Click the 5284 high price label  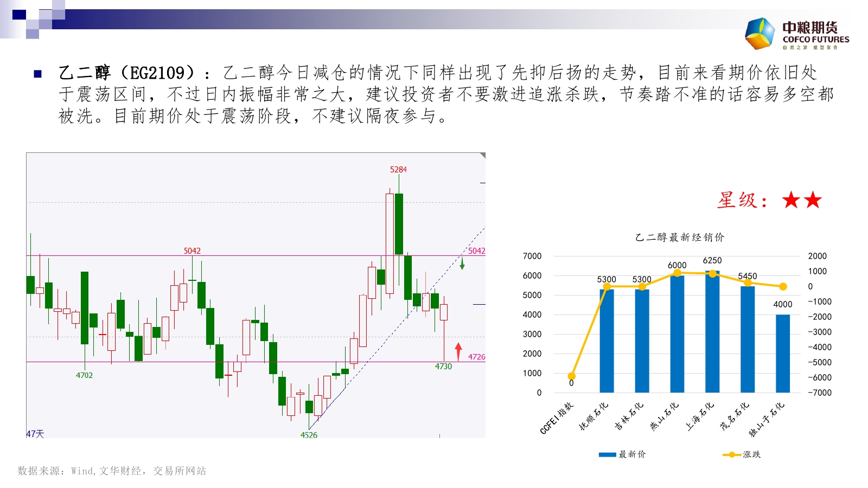(x=398, y=170)
